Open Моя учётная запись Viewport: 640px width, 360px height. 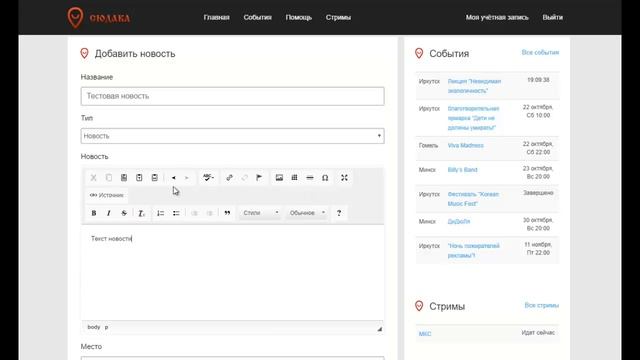pos(497,17)
